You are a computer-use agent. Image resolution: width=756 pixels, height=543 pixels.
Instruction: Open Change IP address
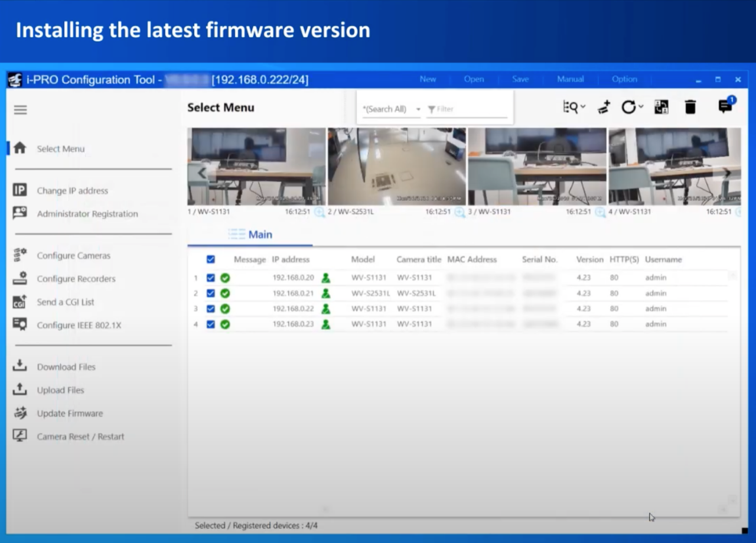click(72, 191)
